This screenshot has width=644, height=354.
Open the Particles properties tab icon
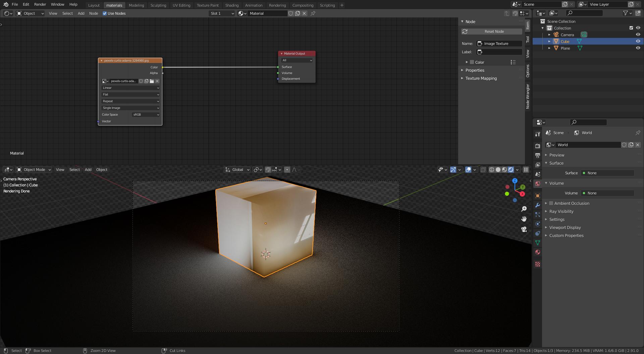click(x=538, y=215)
